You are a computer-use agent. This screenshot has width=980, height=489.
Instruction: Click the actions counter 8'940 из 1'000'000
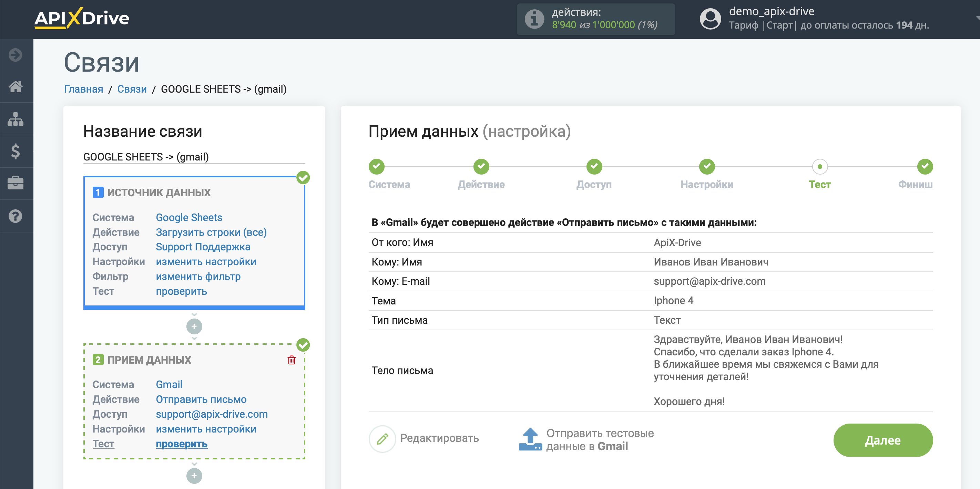point(604,25)
